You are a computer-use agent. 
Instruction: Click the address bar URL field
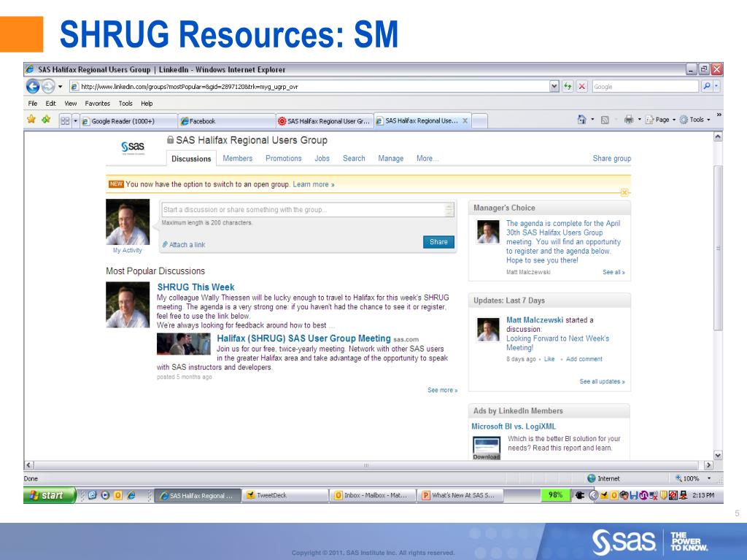(x=309, y=87)
